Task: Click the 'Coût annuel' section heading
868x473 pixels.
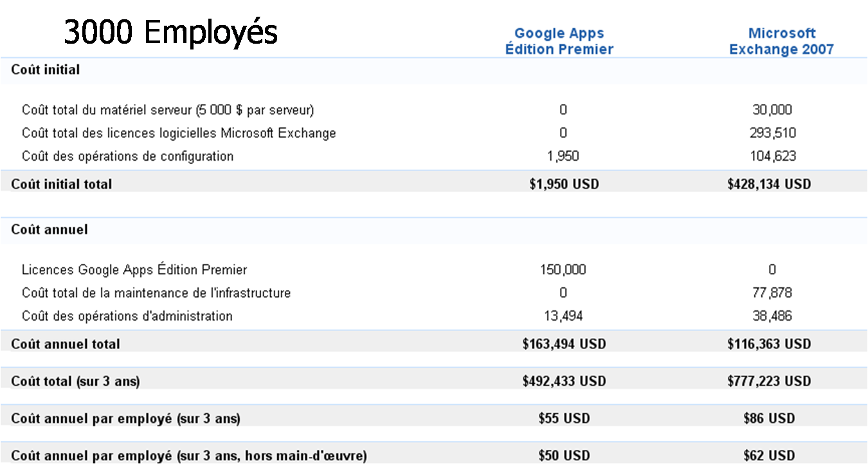Action: click(x=49, y=229)
